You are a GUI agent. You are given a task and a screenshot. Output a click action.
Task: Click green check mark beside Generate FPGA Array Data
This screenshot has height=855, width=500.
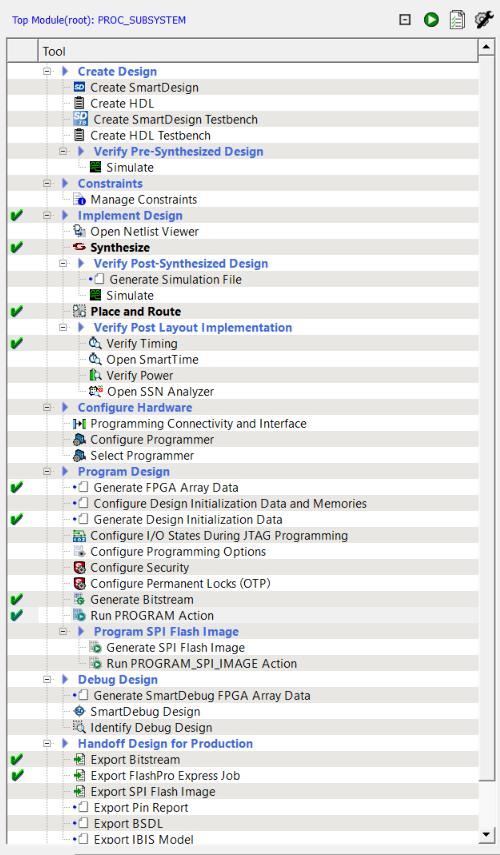pyautogui.click(x=17, y=487)
